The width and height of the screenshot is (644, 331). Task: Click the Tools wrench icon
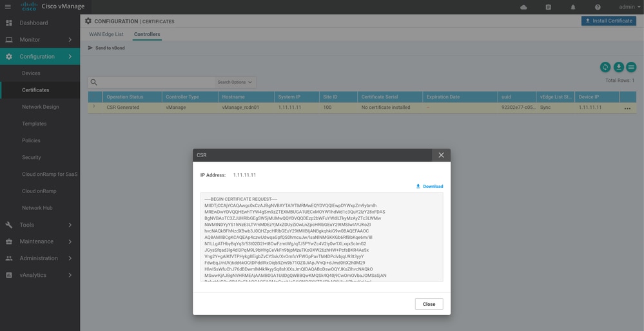8,225
